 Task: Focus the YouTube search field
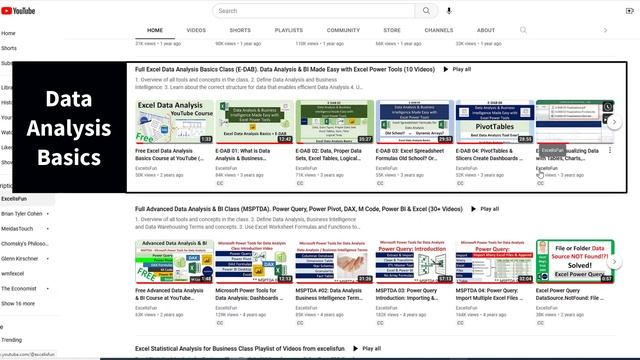(x=313, y=11)
